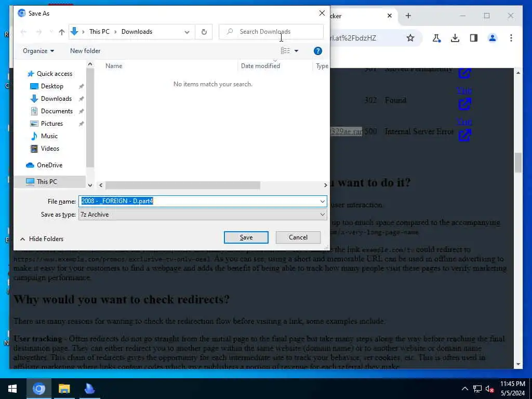Click the Save button
This screenshot has width=532, height=399.
pos(246,237)
